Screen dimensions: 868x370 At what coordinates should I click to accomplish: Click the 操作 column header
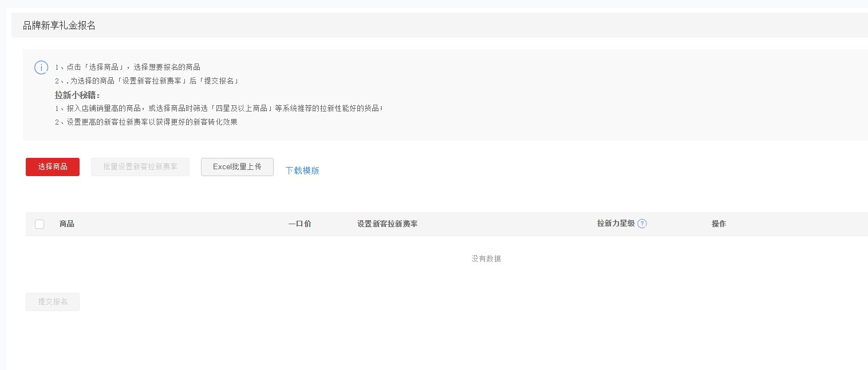[719, 224]
